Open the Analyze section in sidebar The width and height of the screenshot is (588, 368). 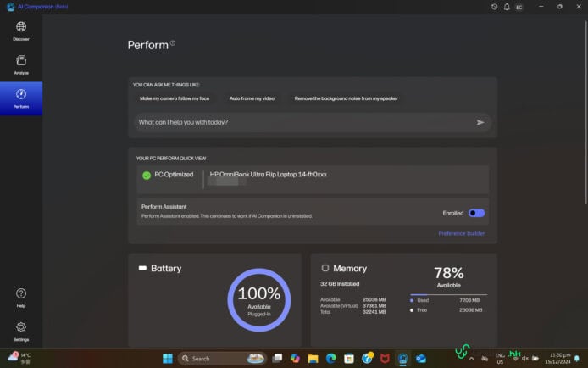[21, 65]
